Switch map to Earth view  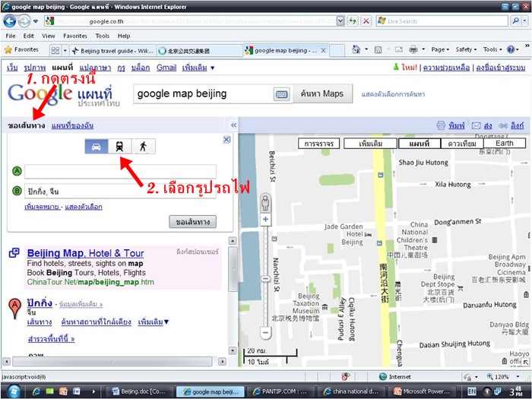tap(505, 143)
